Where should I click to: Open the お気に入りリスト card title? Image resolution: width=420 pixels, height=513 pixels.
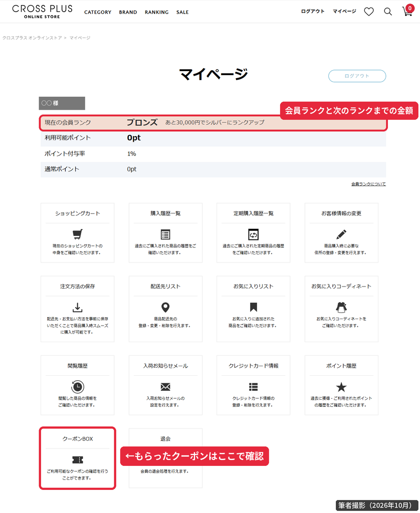pos(254,286)
